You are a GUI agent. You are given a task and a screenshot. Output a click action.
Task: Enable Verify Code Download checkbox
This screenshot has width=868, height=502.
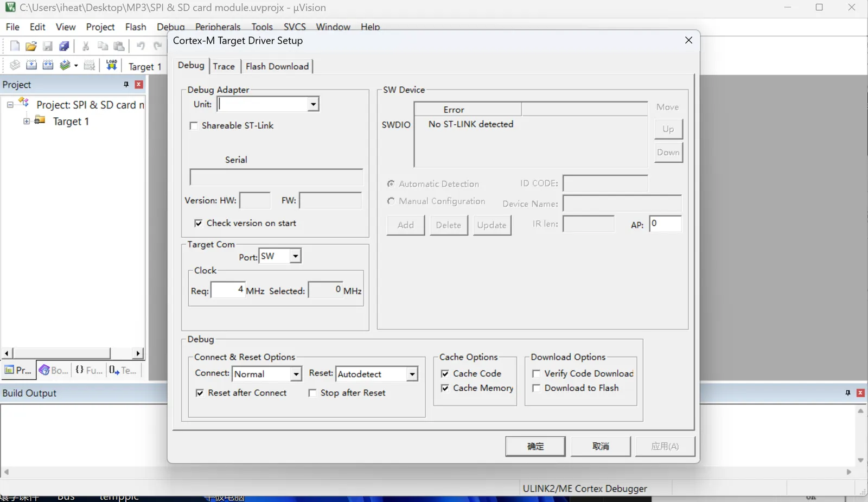point(536,373)
